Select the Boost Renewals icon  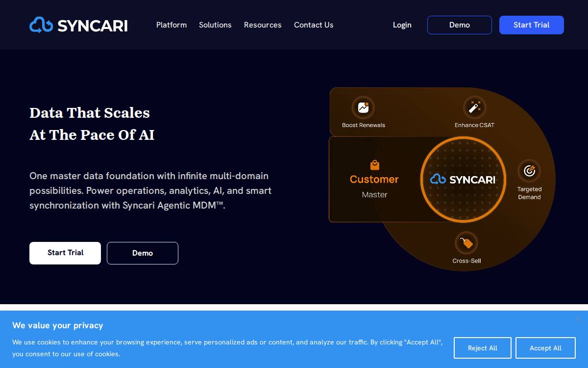coord(363,107)
